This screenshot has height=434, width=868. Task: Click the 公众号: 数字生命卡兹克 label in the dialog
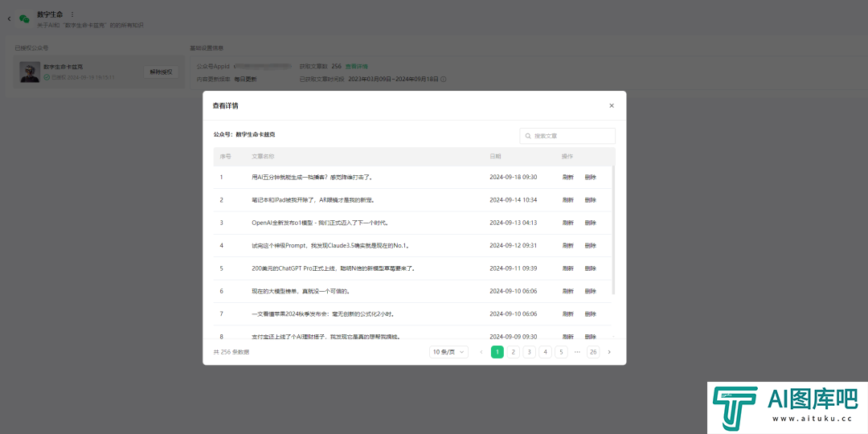click(244, 134)
